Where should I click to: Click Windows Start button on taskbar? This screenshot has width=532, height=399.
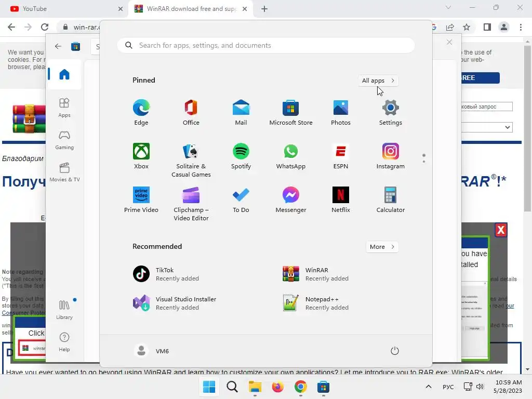coord(209,387)
